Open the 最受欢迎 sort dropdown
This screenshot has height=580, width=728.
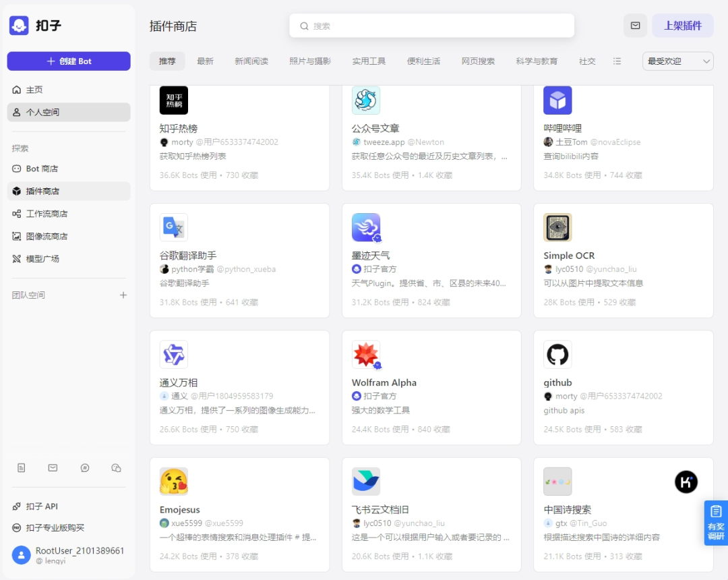677,61
